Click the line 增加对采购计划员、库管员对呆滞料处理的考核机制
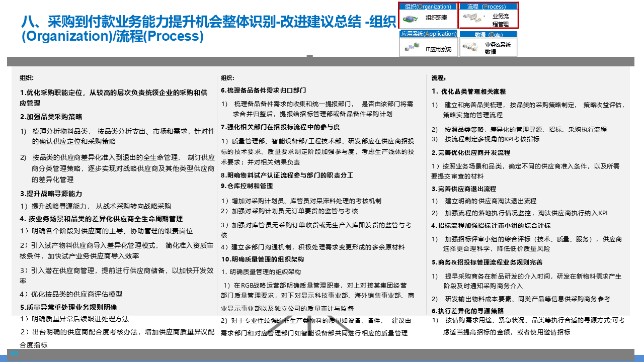The image size is (644, 362). coord(301,201)
